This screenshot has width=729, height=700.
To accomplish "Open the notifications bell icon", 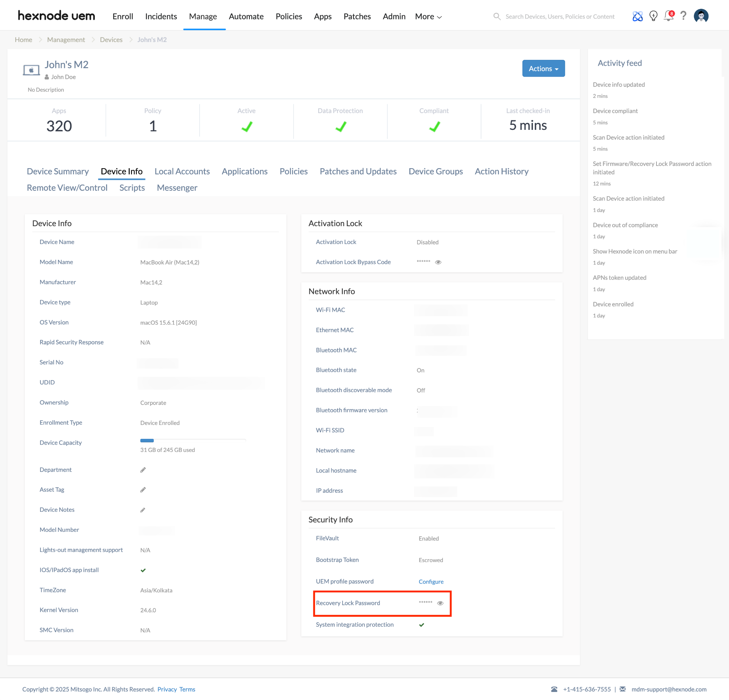I will 668,16.
